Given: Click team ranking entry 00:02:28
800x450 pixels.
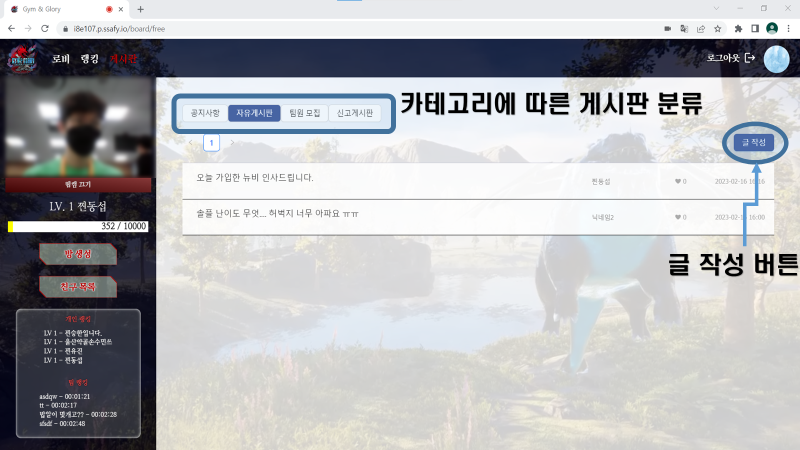Looking at the screenshot, I should click(78, 414).
